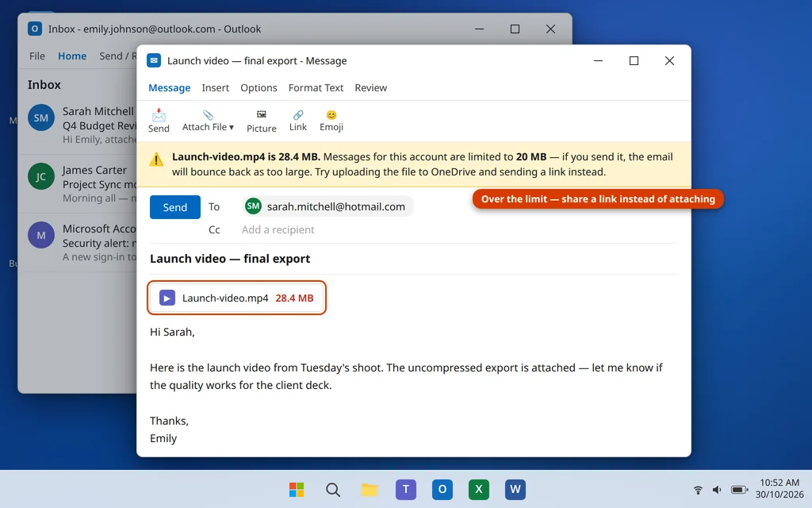Open Teams from the taskbar
The height and width of the screenshot is (508, 812).
pos(406,489)
